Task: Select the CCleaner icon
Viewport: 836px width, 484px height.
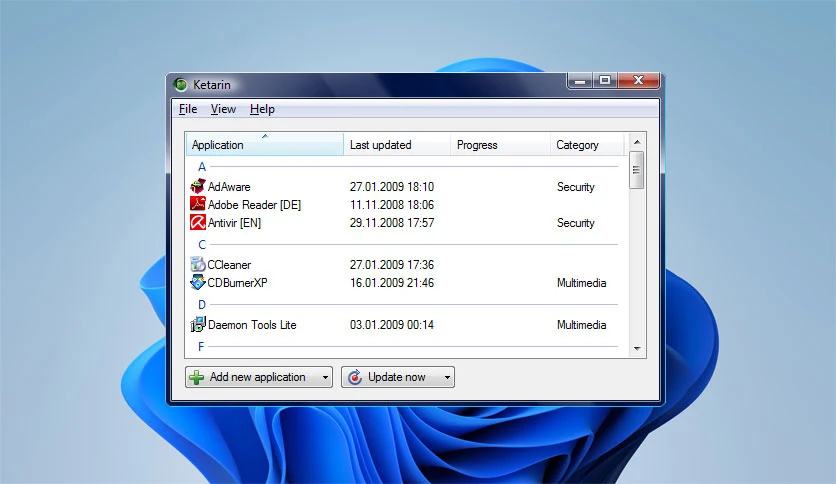Action: (x=198, y=264)
